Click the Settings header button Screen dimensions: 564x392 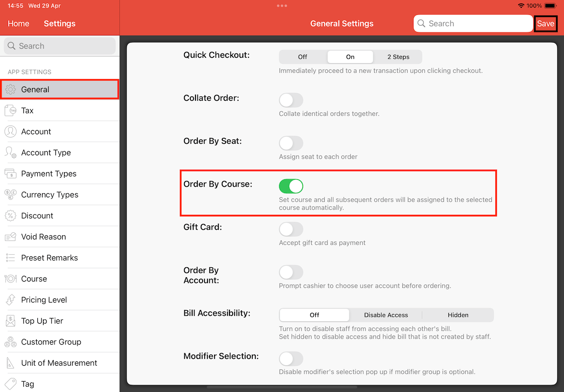[x=60, y=24]
